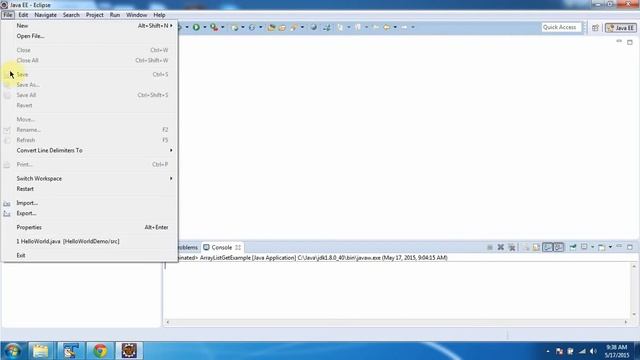Switch to the Java EE perspective
Screen dimensions: 640x360
[621, 28]
